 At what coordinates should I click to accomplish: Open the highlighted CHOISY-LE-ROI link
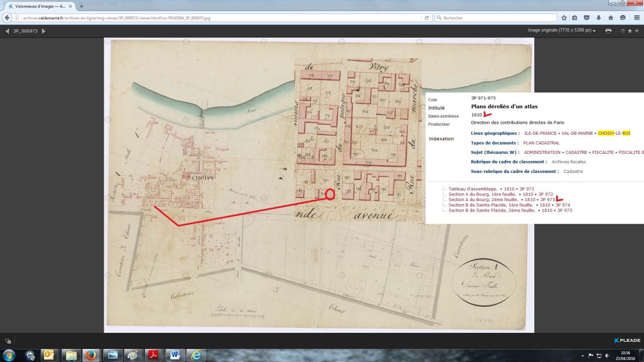tap(614, 133)
